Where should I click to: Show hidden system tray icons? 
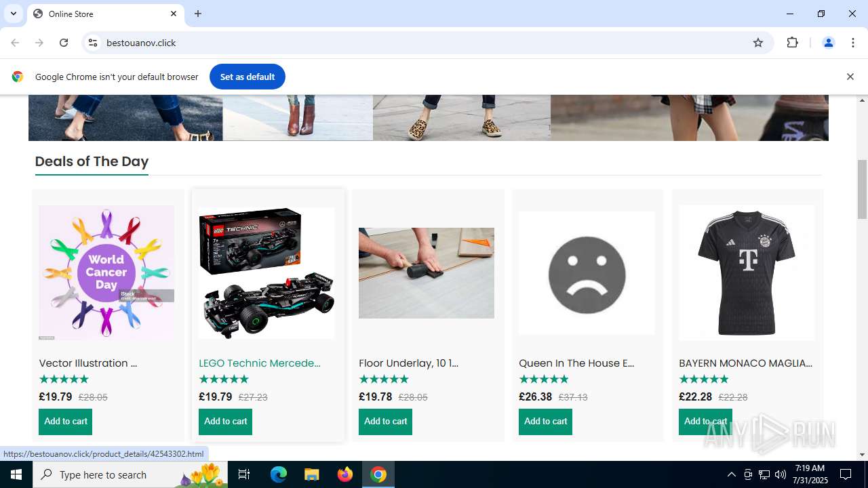coord(731,474)
